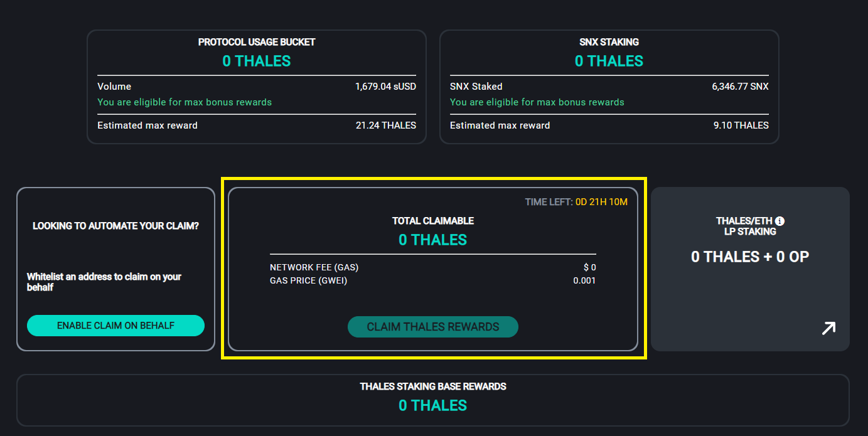The image size is (868, 436).
Task: Select the Total Claimable label
Action: (x=433, y=221)
